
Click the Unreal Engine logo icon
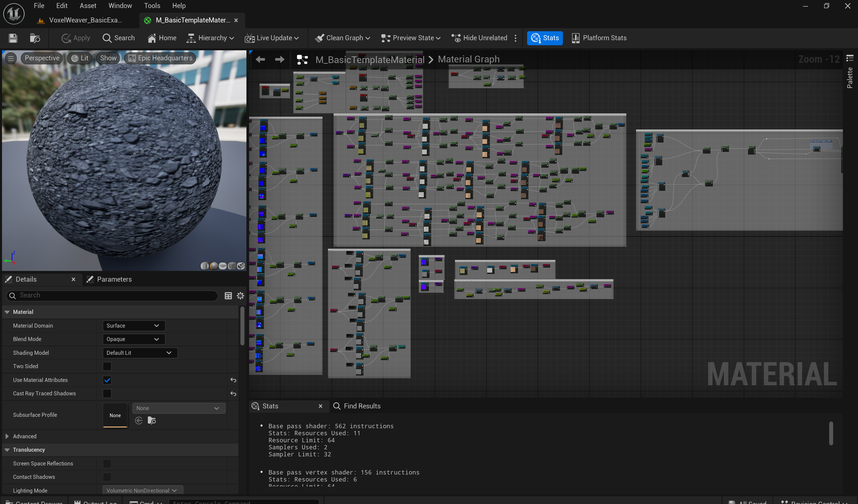[14, 14]
